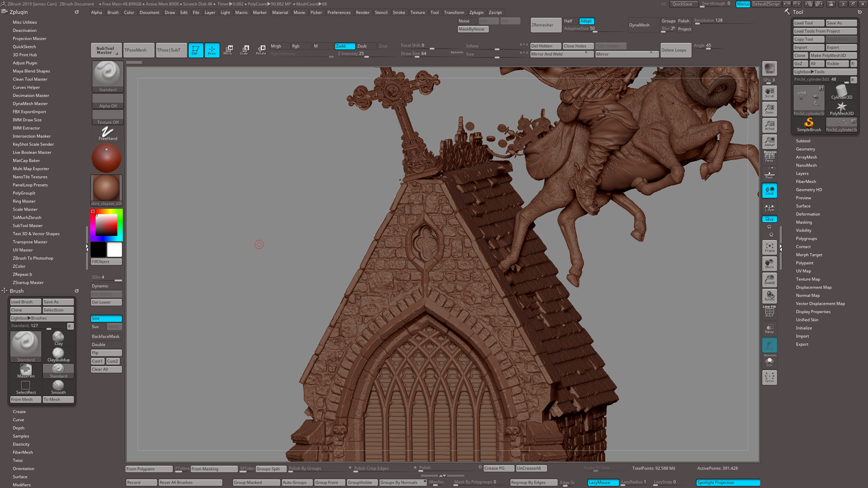The height and width of the screenshot is (488, 868).
Task: Click the Scroll canvas icon
Action: click(x=769, y=93)
